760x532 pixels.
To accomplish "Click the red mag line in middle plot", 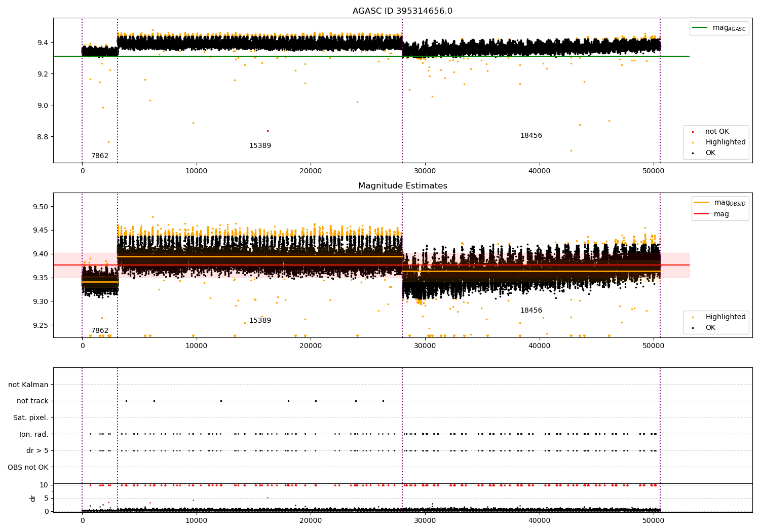I will click(x=371, y=265).
